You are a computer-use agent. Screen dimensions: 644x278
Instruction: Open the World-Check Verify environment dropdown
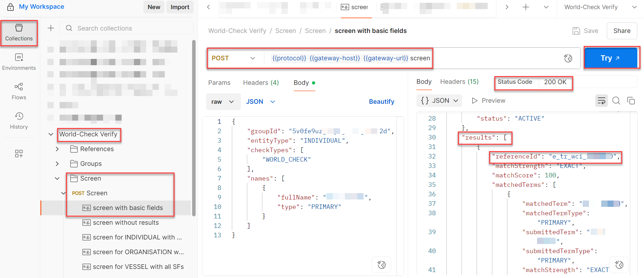[601, 7]
